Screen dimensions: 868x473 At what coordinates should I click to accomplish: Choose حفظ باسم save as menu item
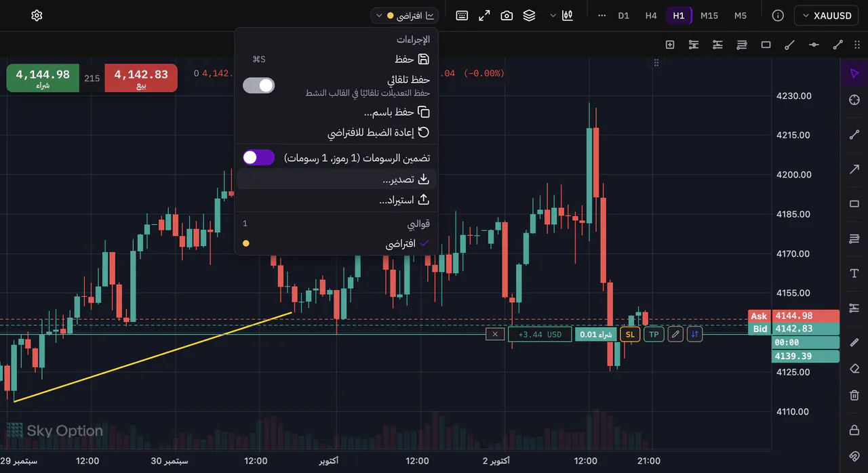336,112
